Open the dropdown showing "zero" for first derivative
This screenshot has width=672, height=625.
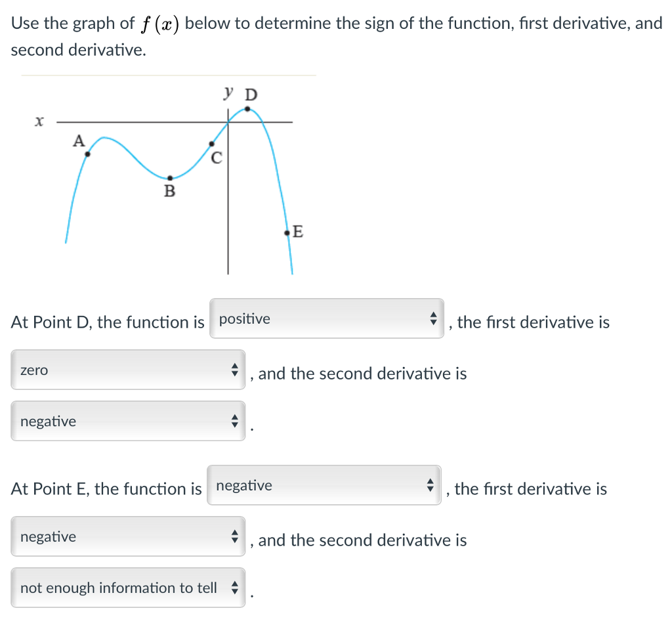(128, 370)
